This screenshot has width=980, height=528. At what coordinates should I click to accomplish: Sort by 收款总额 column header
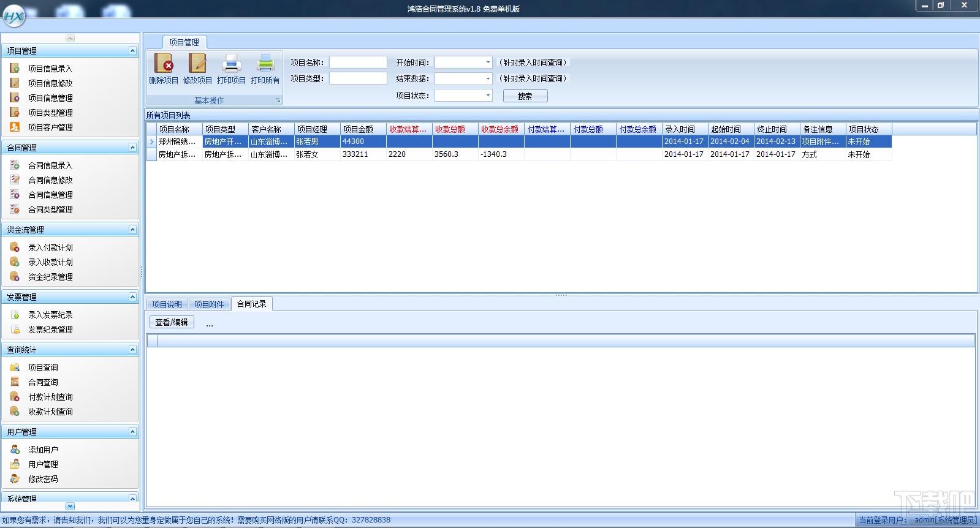[x=455, y=129]
